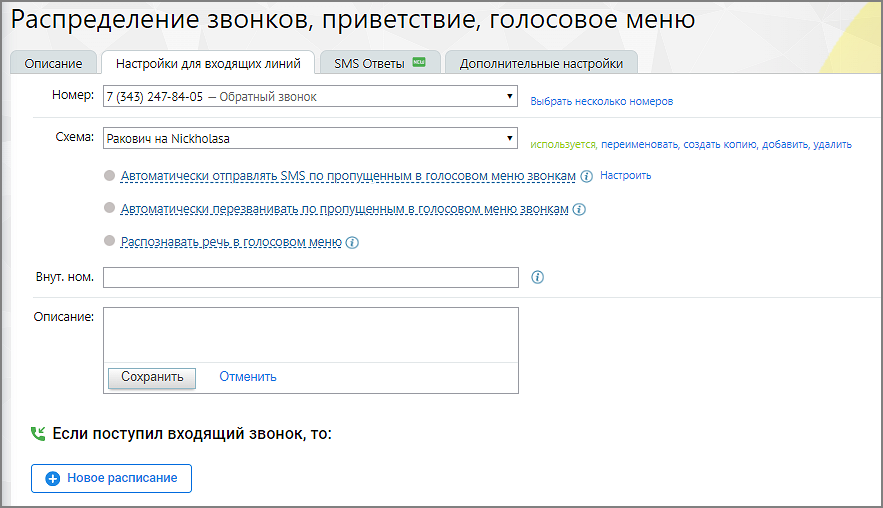Click the Сохранить button
The image size is (883, 508).
152,377
